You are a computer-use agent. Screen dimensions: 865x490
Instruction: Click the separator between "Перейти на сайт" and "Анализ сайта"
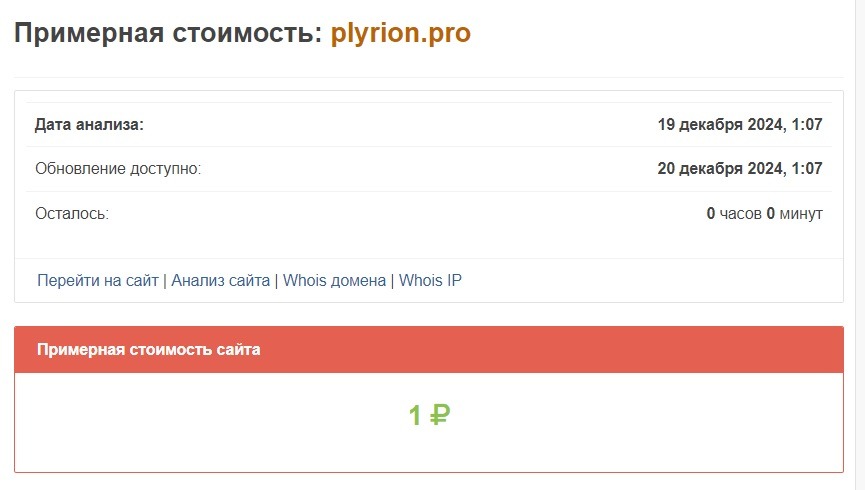tap(165, 281)
